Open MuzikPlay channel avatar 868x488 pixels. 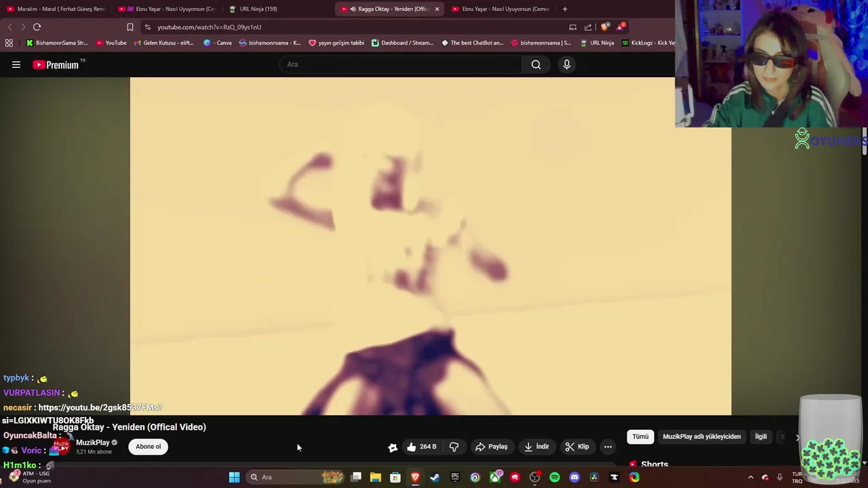(62, 447)
